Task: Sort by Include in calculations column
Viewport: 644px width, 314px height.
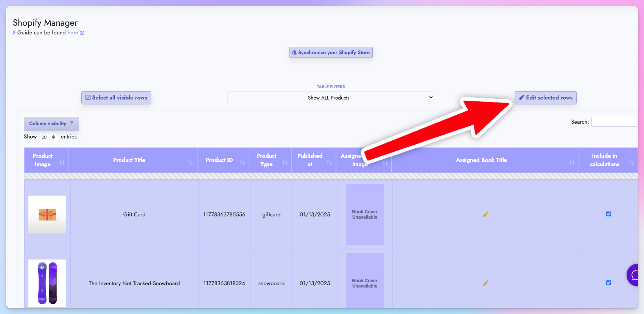Action: [x=608, y=160]
